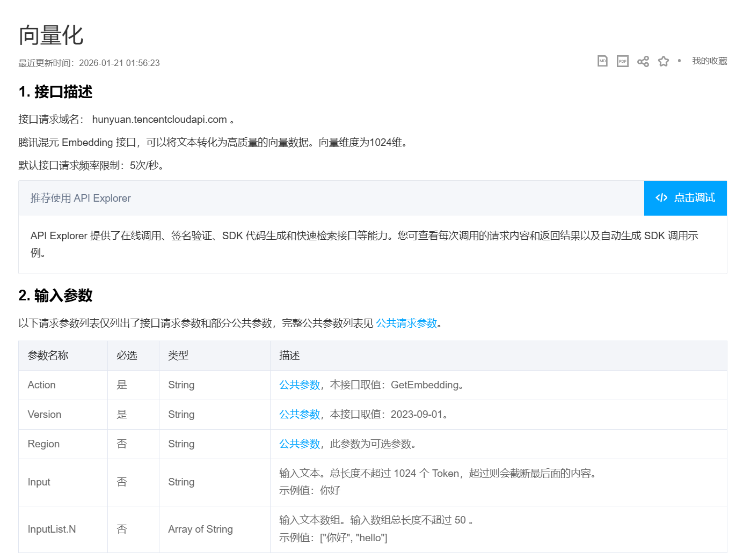
Task: Click String type in the Input row
Action: pyautogui.click(x=181, y=482)
